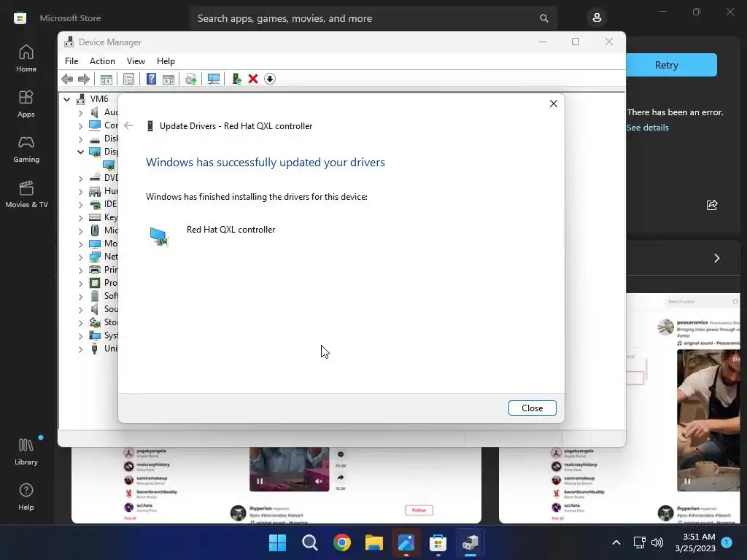Viewport: 747px width, 560px height.
Task: Click the red X Uninstall device icon
Action: pos(253,79)
